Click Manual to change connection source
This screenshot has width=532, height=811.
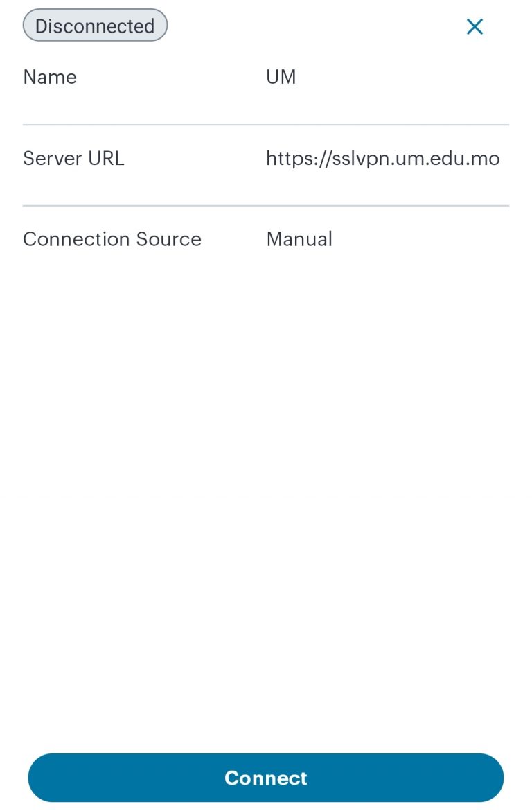coord(299,239)
